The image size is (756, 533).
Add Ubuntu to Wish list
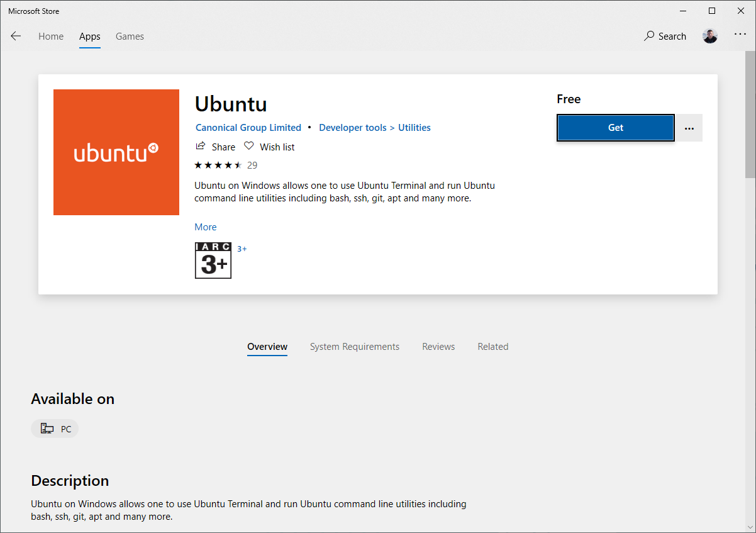pyautogui.click(x=269, y=147)
